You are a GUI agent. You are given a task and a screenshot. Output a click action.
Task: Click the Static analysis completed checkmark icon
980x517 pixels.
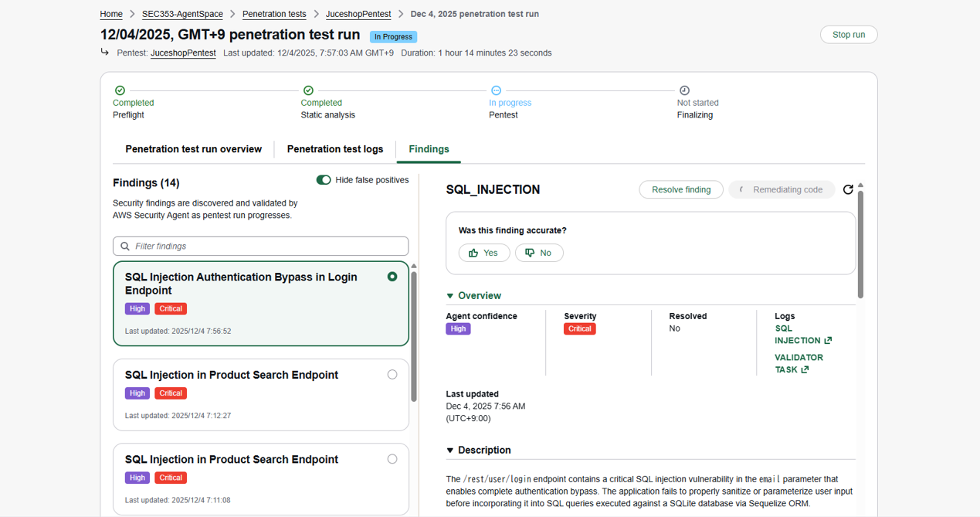[x=308, y=90]
